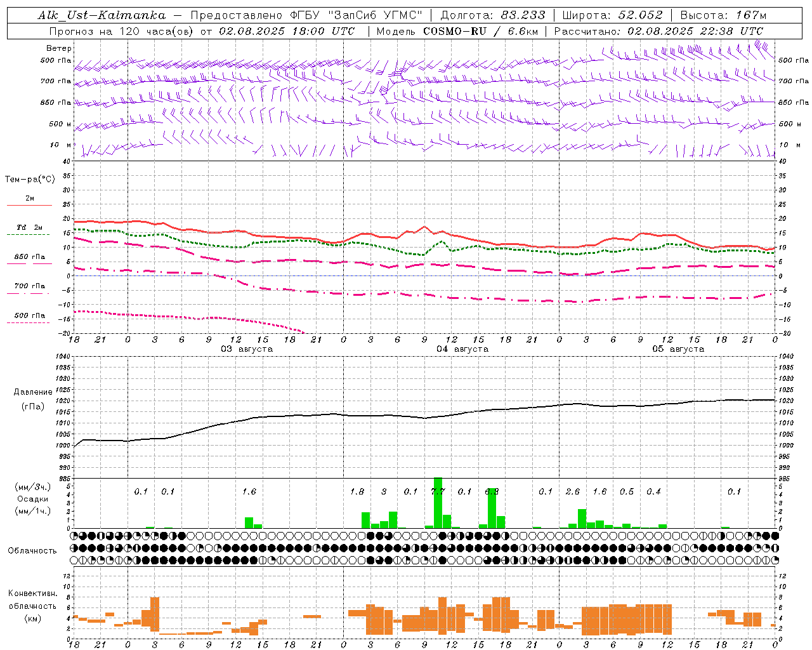
Task: Click the forecast start time 02.08.2025 18:00 UTC
Action: point(287,30)
